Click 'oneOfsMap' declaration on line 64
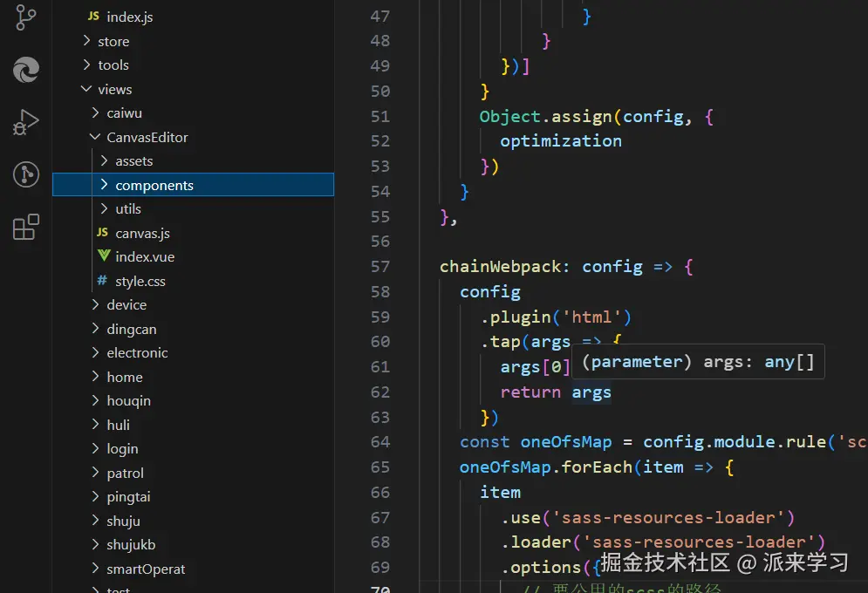The image size is (868, 593). [x=566, y=442]
